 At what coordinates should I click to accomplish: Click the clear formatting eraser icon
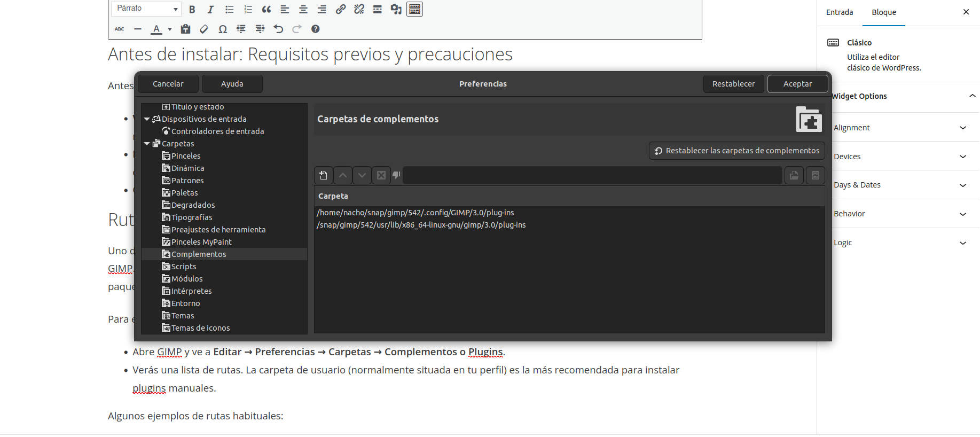pyautogui.click(x=204, y=29)
